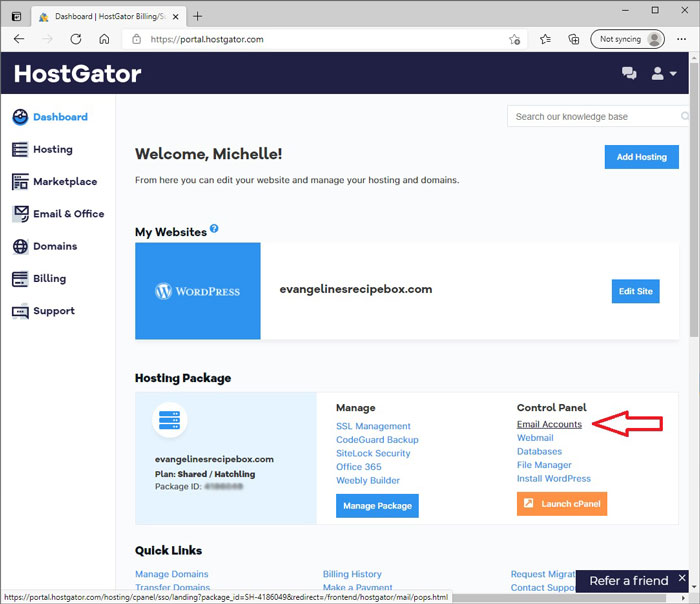This screenshot has height=604, width=700.
Task: Close the Refer a friend banner
Action: click(682, 578)
